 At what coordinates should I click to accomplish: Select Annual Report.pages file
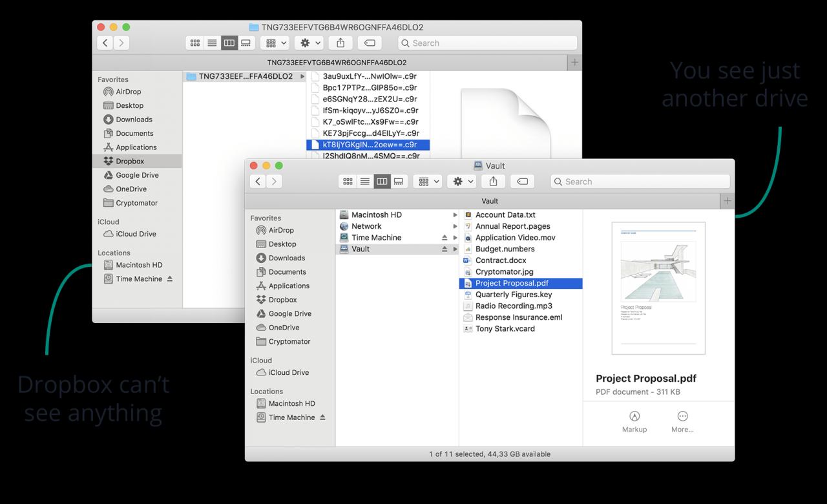[521, 227]
